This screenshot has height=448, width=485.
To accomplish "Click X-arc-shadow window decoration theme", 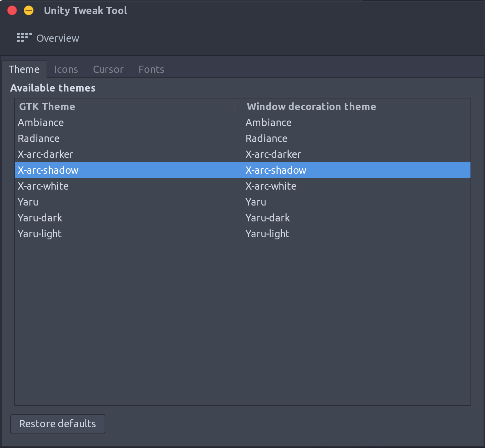I will point(276,170).
